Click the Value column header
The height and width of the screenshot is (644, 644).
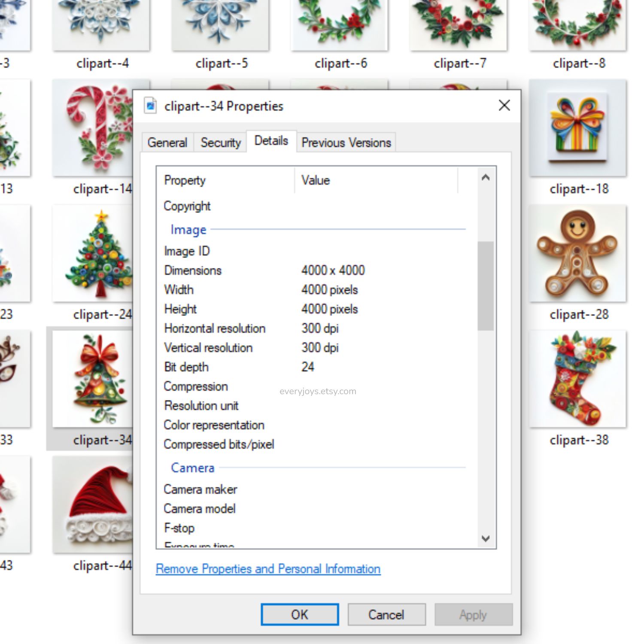coord(376,180)
